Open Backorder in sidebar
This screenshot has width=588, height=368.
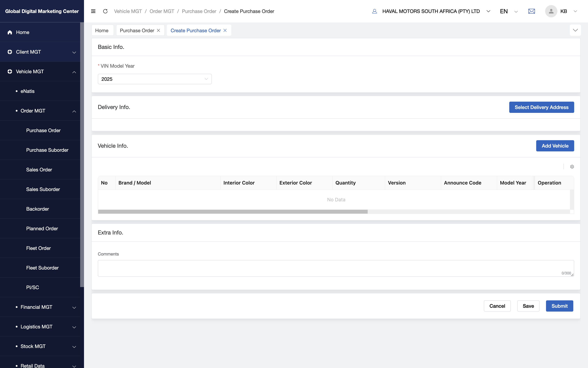40,209
